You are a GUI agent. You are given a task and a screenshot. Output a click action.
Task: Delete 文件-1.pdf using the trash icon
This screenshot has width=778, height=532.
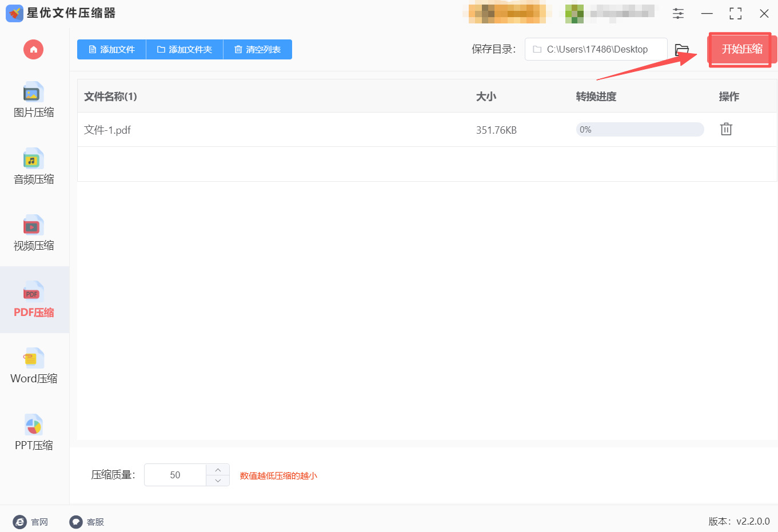726,129
